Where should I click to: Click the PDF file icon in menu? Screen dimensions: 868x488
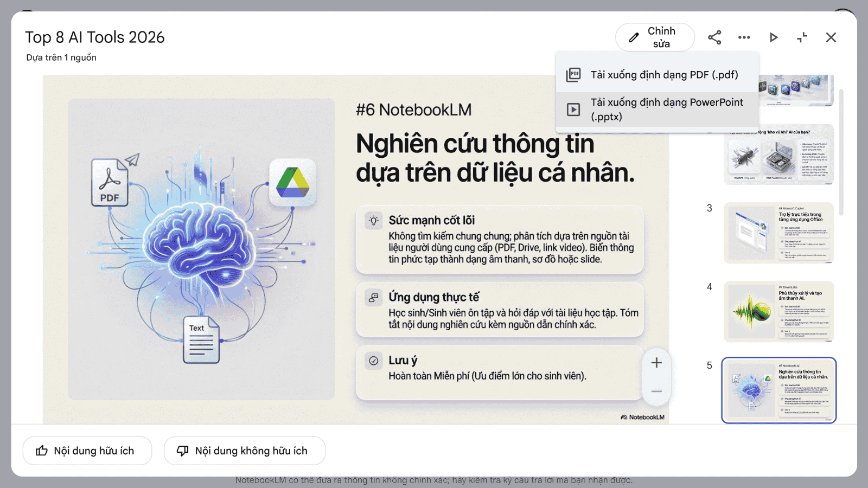click(573, 75)
